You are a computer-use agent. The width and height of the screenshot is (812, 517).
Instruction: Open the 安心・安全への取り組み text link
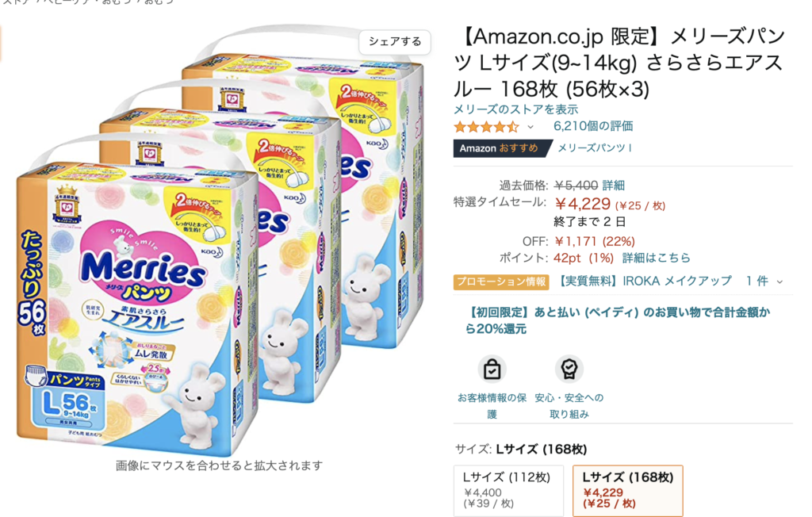point(569,406)
